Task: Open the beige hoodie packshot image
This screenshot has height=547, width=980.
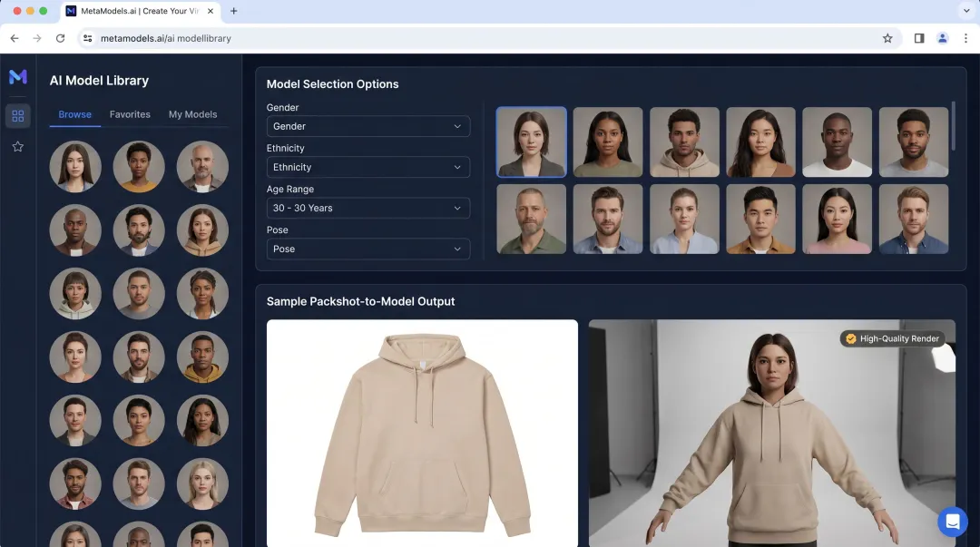Action: pos(423,434)
